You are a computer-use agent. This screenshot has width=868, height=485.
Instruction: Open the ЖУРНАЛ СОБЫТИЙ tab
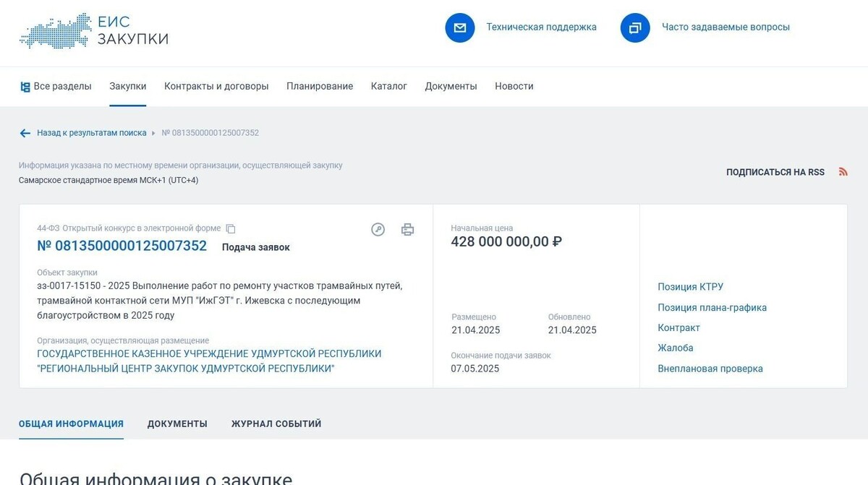point(276,424)
